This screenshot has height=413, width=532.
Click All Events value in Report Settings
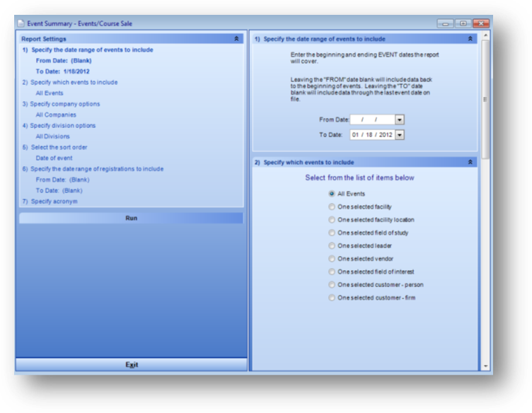tap(50, 93)
